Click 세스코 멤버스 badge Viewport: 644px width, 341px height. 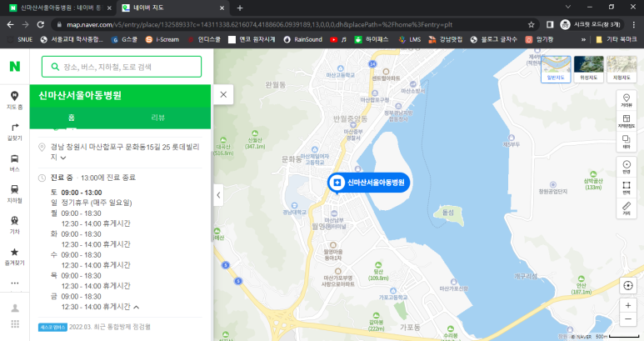coord(52,327)
